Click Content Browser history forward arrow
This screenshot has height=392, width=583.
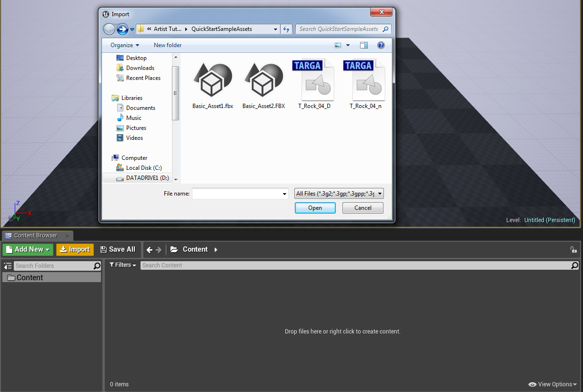pyautogui.click(x=159, y=250)
